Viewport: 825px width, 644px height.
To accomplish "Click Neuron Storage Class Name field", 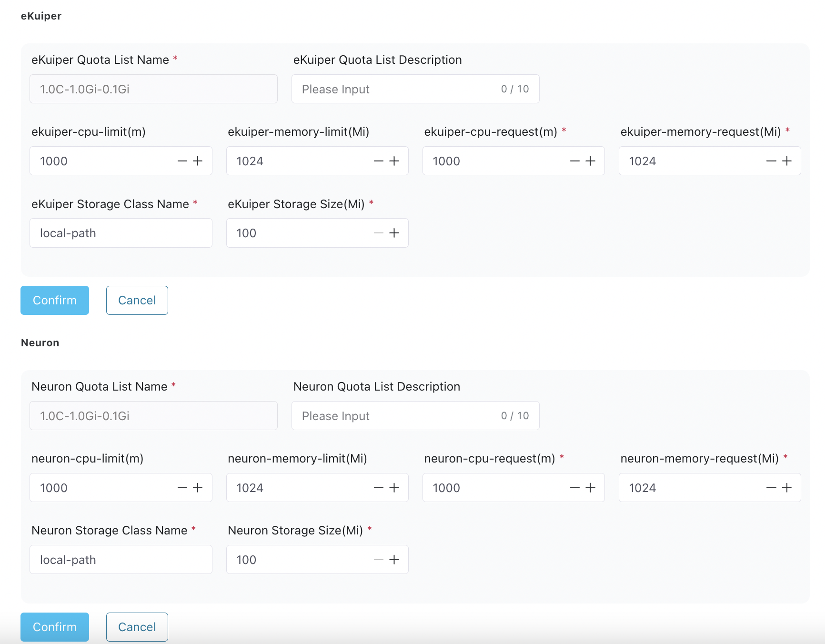I will 121,560.
